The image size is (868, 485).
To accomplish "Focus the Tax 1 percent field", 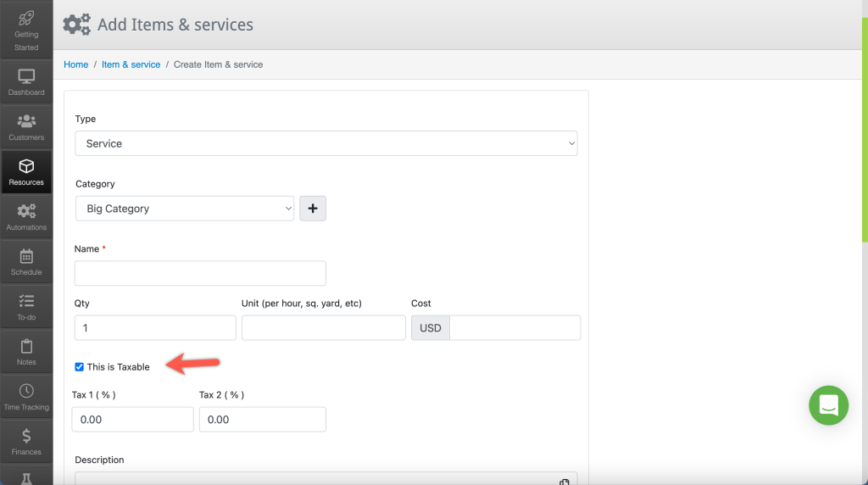I will coord(132,420).
